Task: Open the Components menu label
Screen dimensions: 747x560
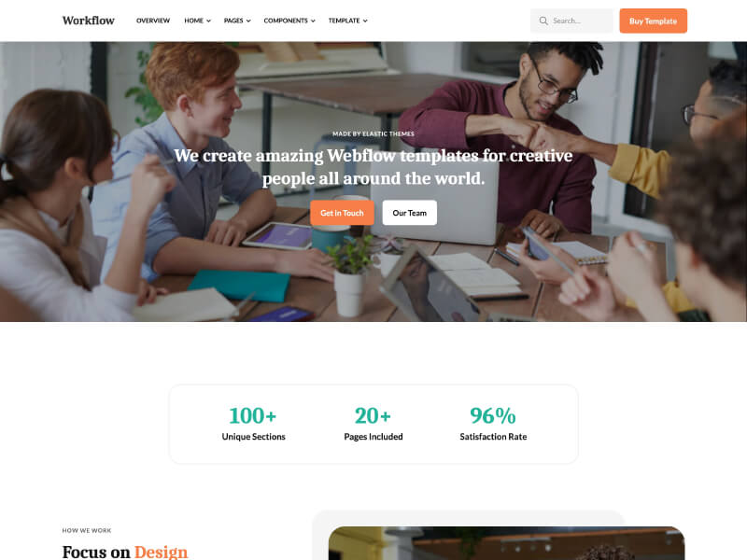Action: [x=286, y=21]
